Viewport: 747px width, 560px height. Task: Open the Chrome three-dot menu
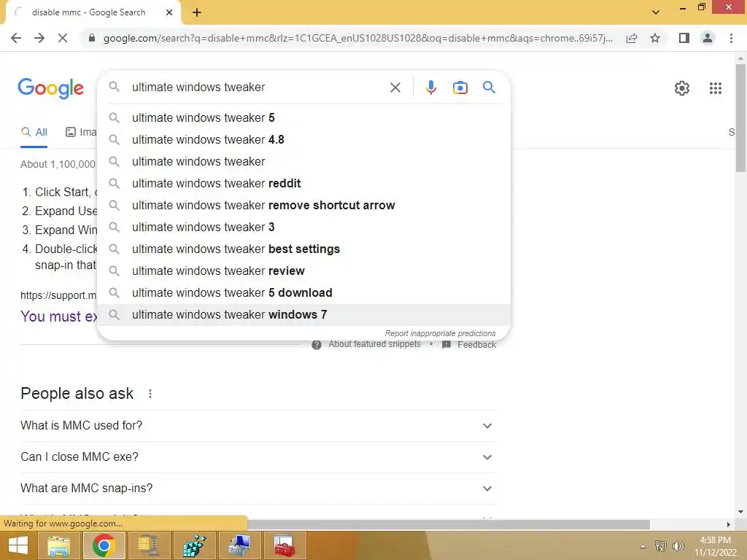(731, 38)
